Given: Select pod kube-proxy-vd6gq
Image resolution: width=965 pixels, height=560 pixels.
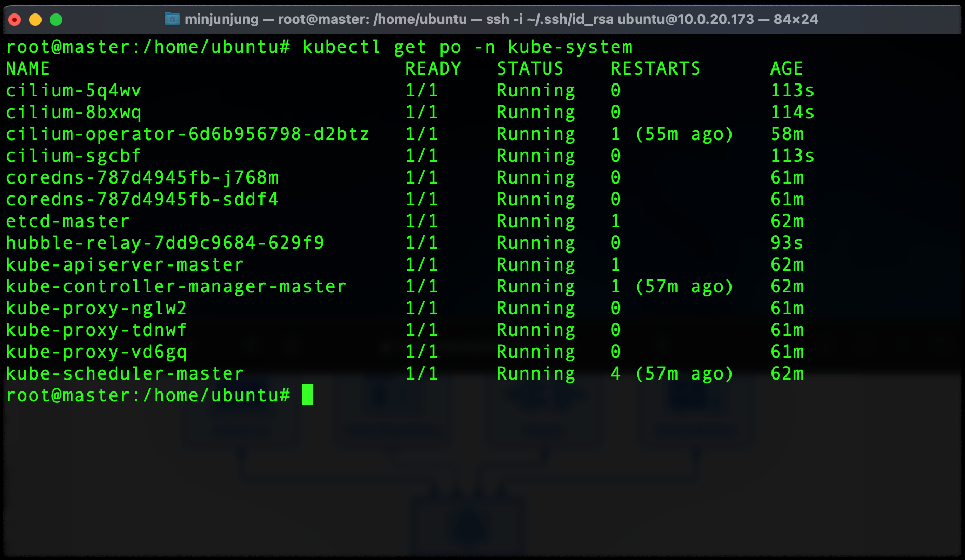Looking at the screenshot, I should (96, 352).
